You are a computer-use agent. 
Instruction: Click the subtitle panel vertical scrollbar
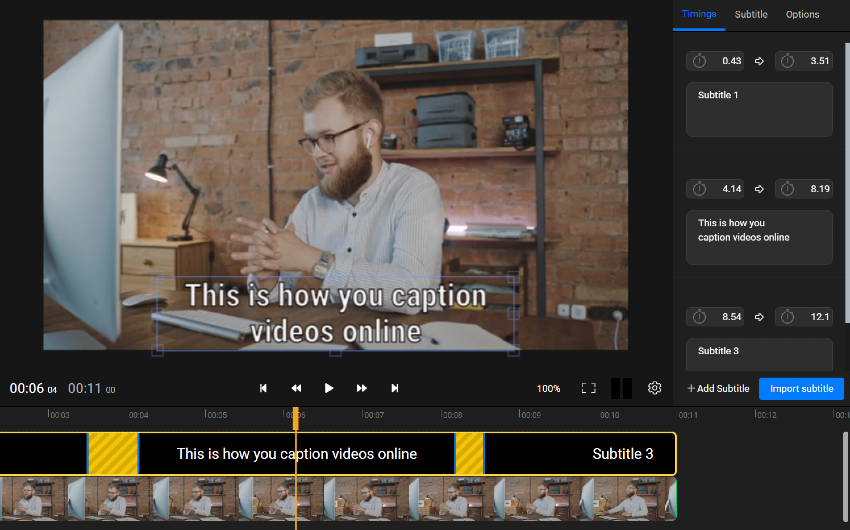tap(847, 183)
